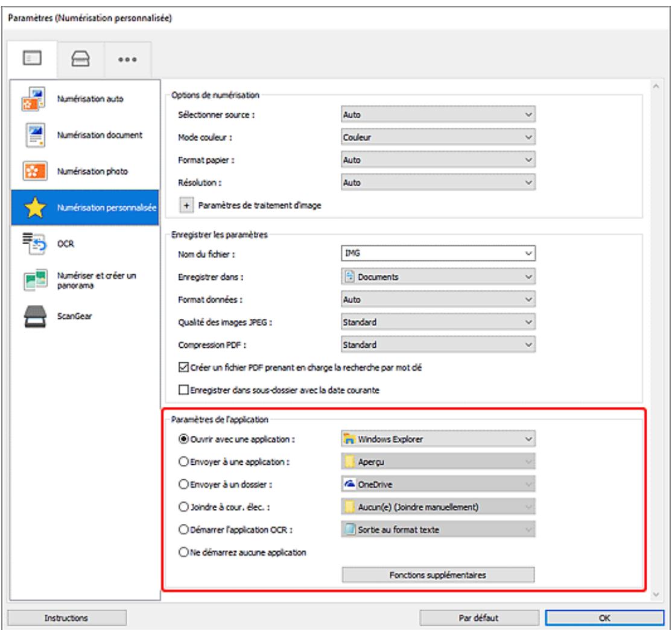The height and width of the screenshot is (630, 672).
Task: Uncheck Créer un fichier PDF recherche par mot clé
Action: 183,368
